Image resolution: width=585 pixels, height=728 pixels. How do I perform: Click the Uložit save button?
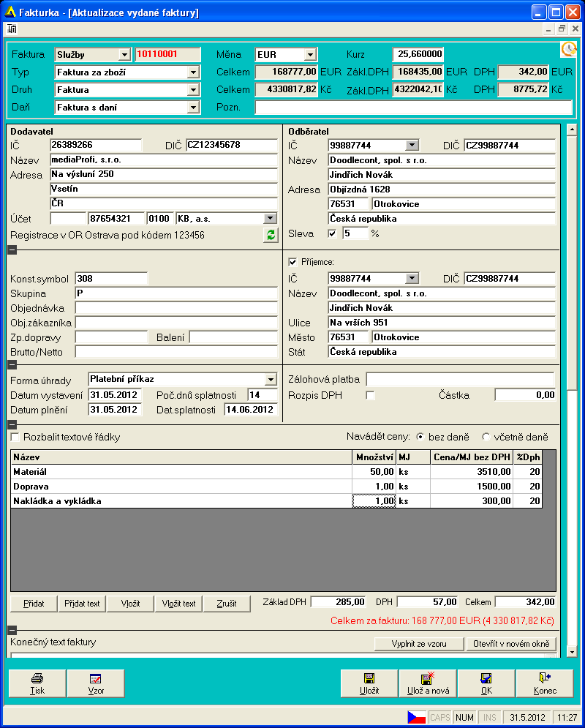coord(369,683)
